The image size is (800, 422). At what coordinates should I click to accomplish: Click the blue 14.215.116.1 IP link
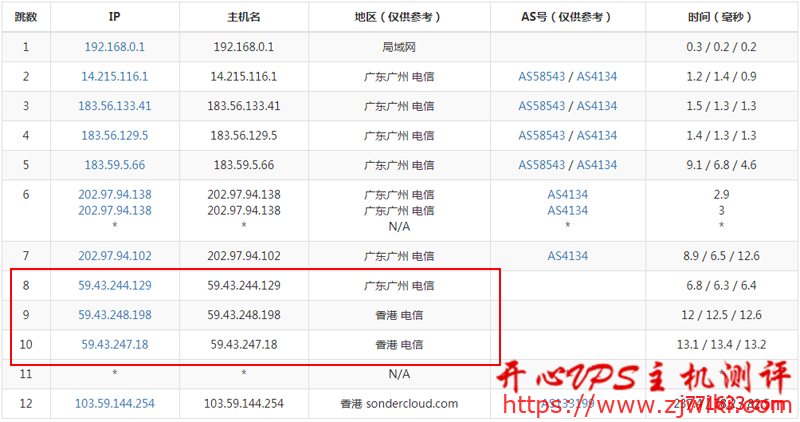pos(115,76)
